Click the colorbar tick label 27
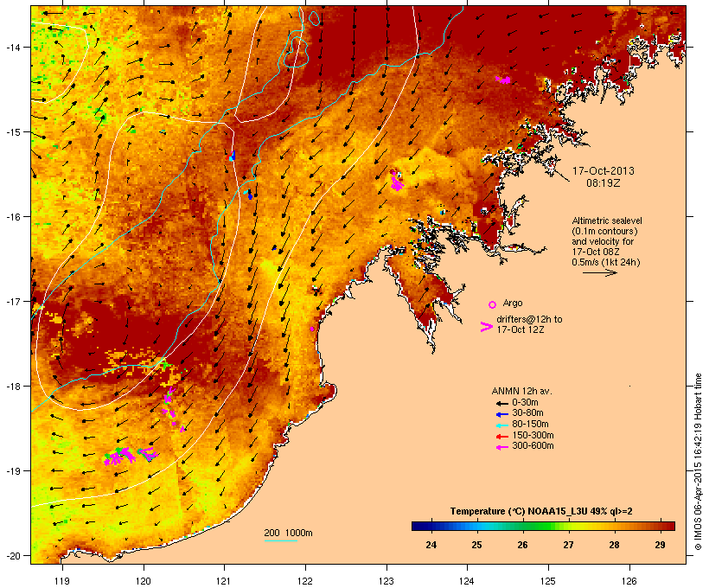This screenshot has width=709, height=588. click(568, 545)
